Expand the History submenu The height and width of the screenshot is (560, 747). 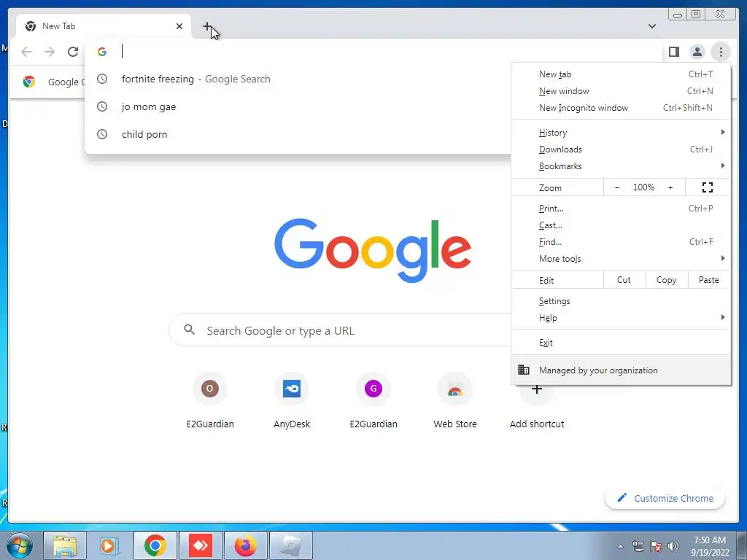click(x=622, y=133)
